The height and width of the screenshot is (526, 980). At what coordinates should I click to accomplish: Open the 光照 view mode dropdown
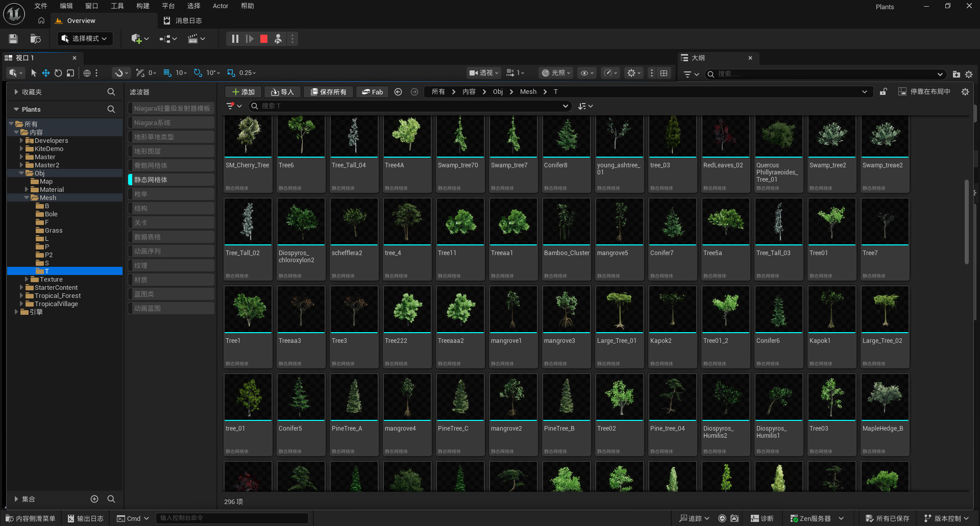coord(556,73)
